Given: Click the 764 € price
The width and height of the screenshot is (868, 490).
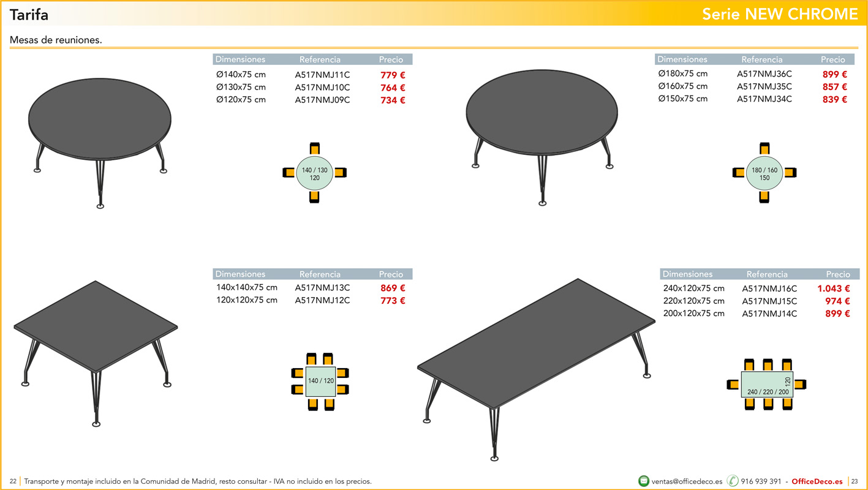Looking at the screenshot, I should [x=393, y=88].
